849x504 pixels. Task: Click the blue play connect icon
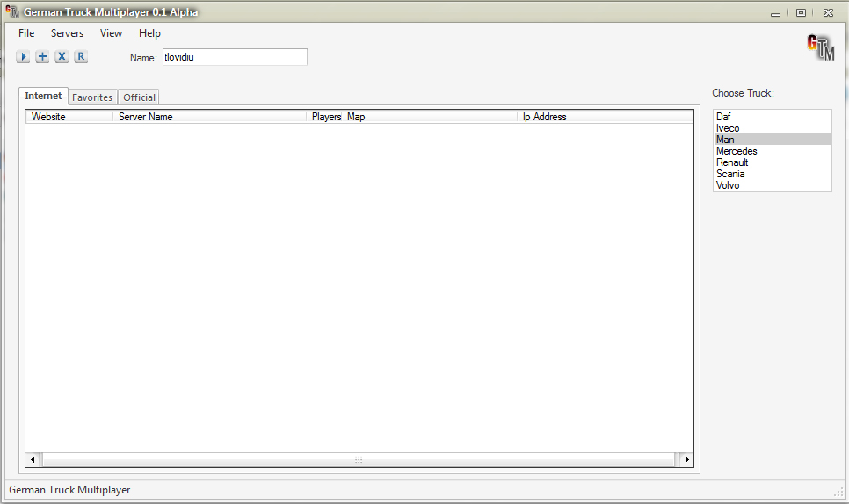(23, 56)
